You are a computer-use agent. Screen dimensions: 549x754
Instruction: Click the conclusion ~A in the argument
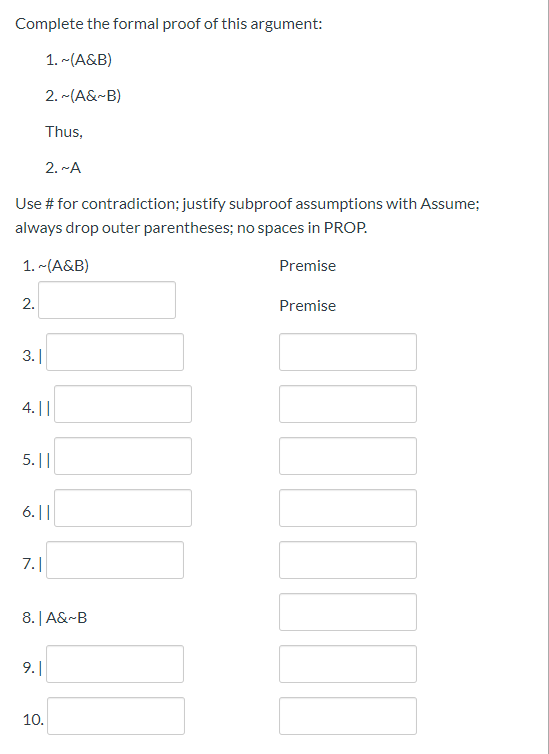click(x=70, y=168)
